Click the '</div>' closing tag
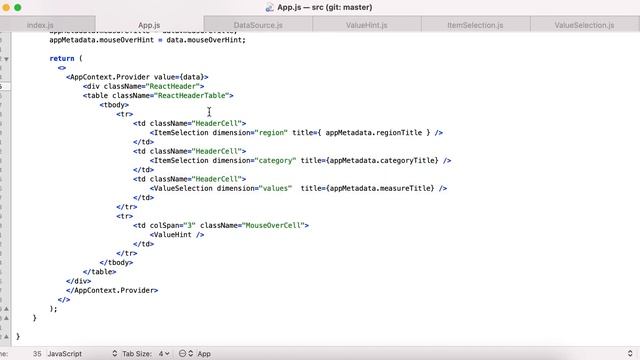The height and width of the screenshot is (360, 640). click(78, 281)
